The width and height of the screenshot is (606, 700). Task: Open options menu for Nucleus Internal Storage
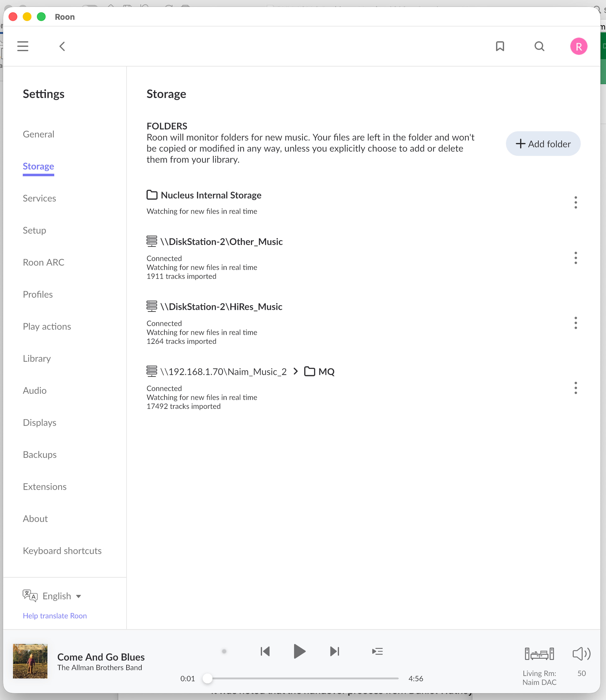tap(575, 202)
